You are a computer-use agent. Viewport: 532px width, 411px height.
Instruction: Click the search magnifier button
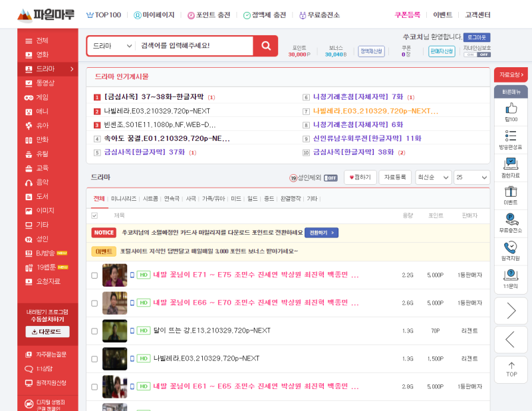point(265,46)
